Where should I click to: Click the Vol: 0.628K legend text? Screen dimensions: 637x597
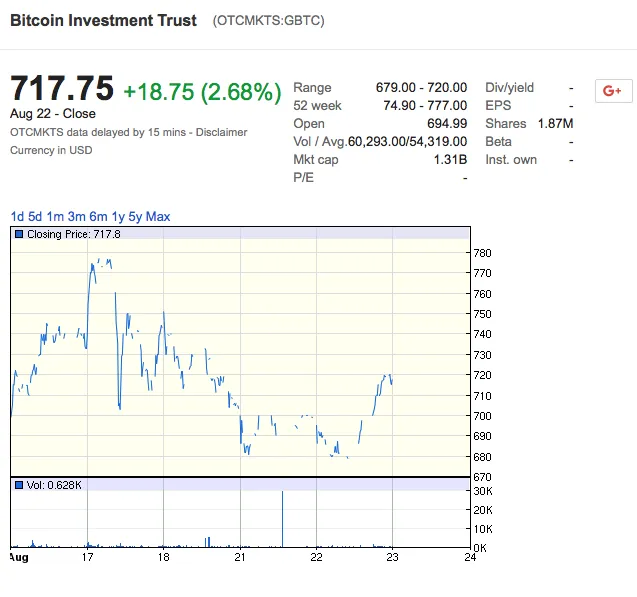pos(54,485)
